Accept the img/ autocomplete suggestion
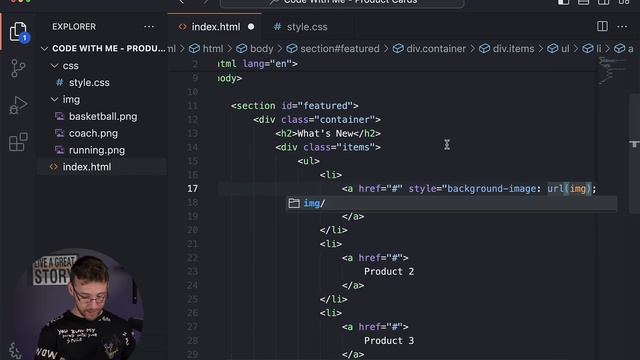This screenshot has width=640, height=360. click(x=451, y=203)
